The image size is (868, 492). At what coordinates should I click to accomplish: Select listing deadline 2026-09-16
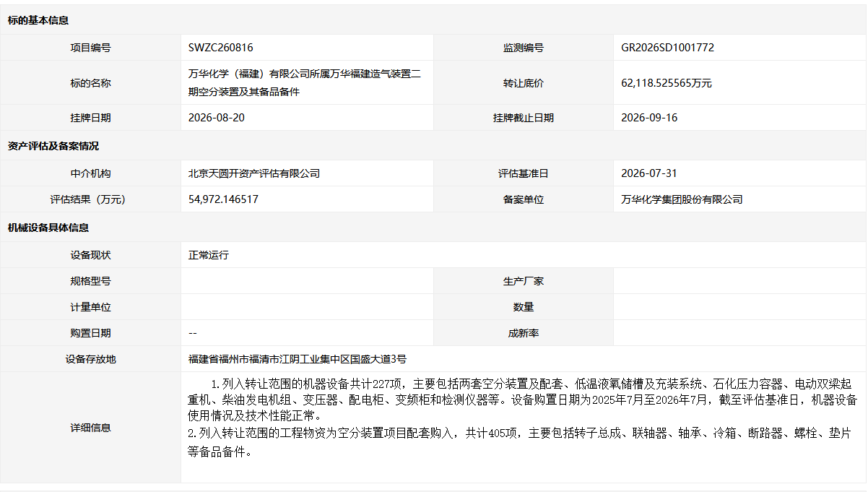point(649,117)
